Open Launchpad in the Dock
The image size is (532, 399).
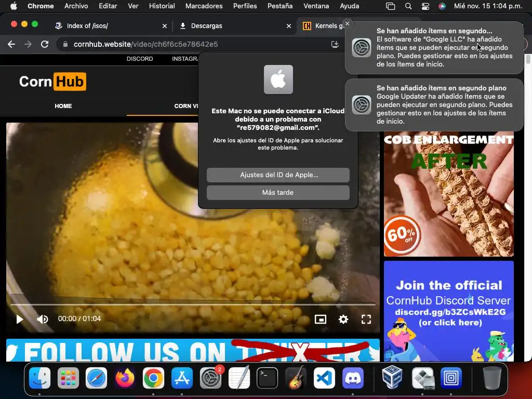click(x=68, y=378)
